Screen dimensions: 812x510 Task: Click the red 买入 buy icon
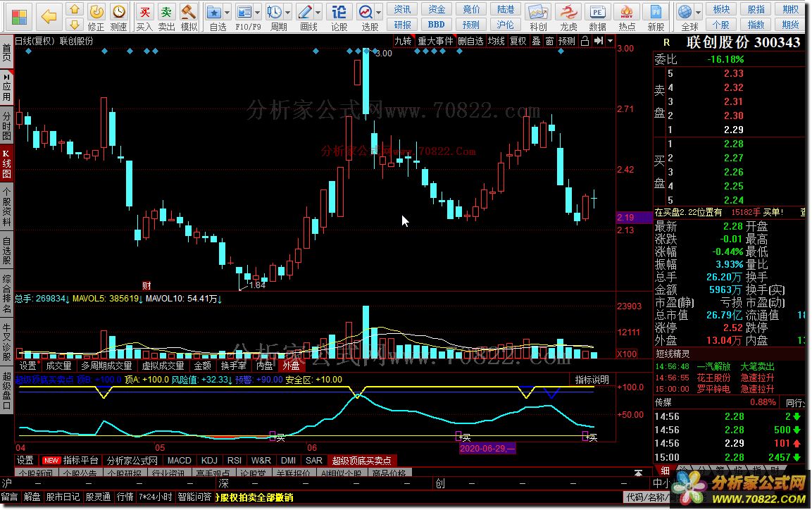click(144, 11)
